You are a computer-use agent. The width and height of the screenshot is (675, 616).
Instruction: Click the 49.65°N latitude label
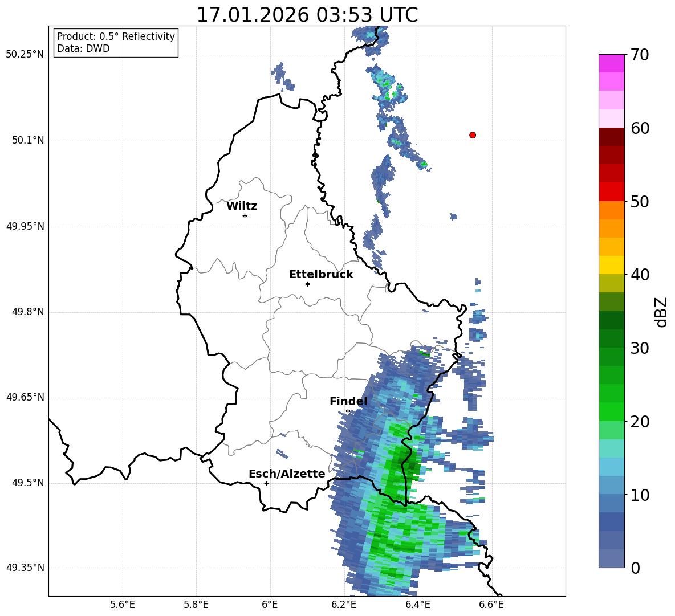coord(25,397)
